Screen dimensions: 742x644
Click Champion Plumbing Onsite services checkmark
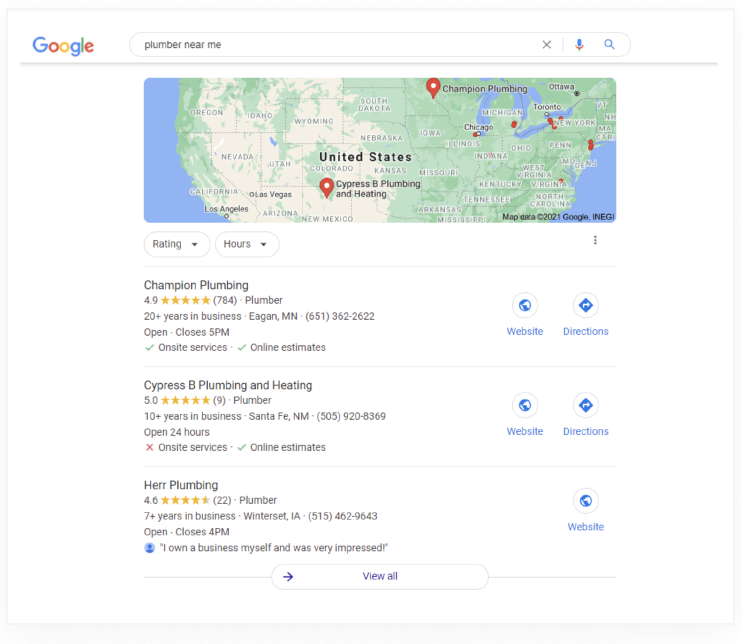pyautogui.click(x=150, y=347)
